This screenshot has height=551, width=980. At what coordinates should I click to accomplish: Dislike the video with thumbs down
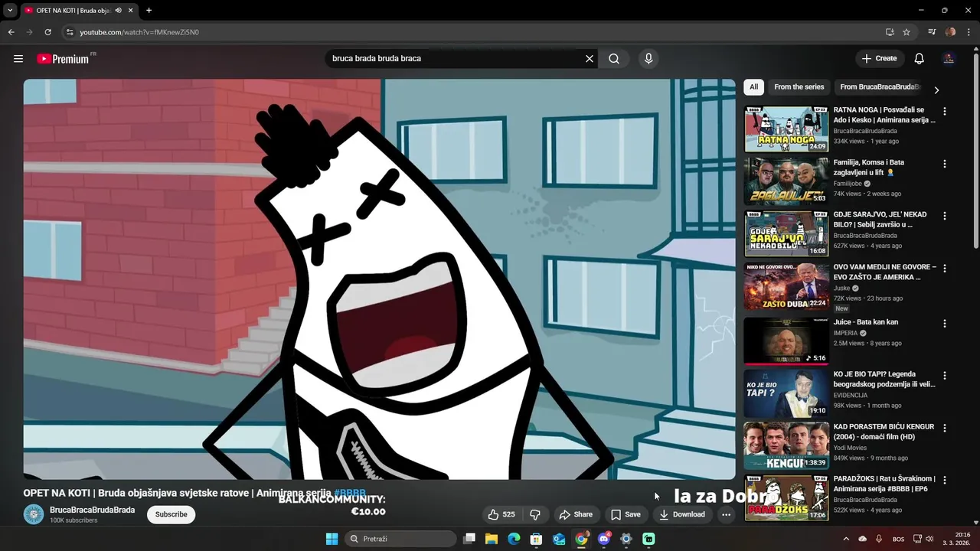click(535, 514)
